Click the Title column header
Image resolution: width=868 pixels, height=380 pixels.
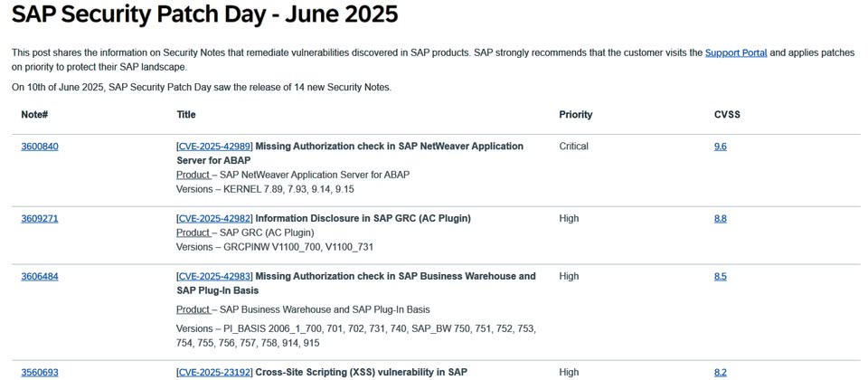(x=186, y=115)
